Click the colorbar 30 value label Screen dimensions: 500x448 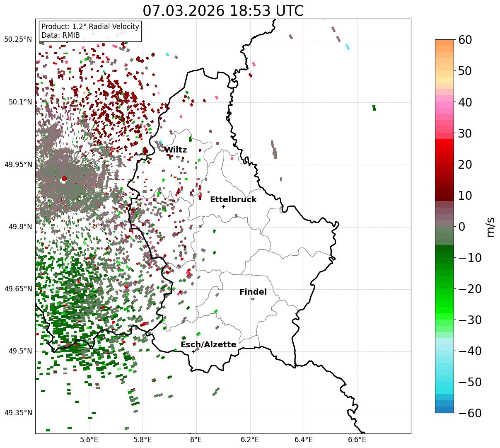[x=466, y=133]
